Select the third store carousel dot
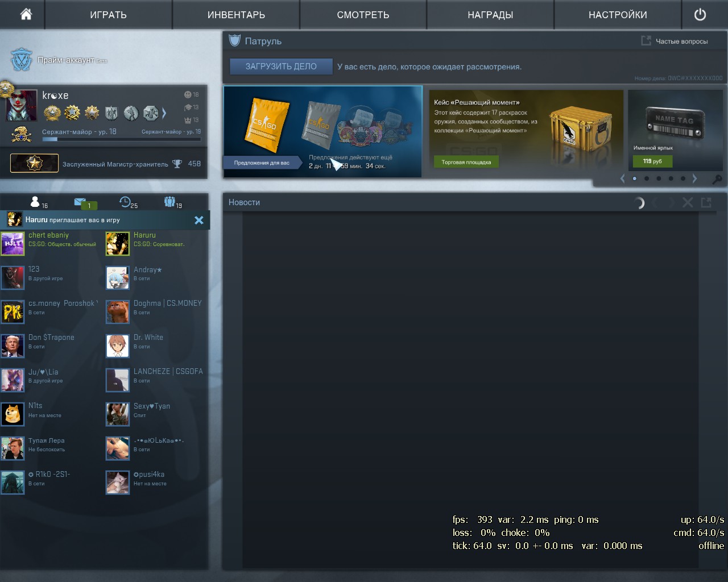Screen dimensions: 728x582 [x=659, y=178]
